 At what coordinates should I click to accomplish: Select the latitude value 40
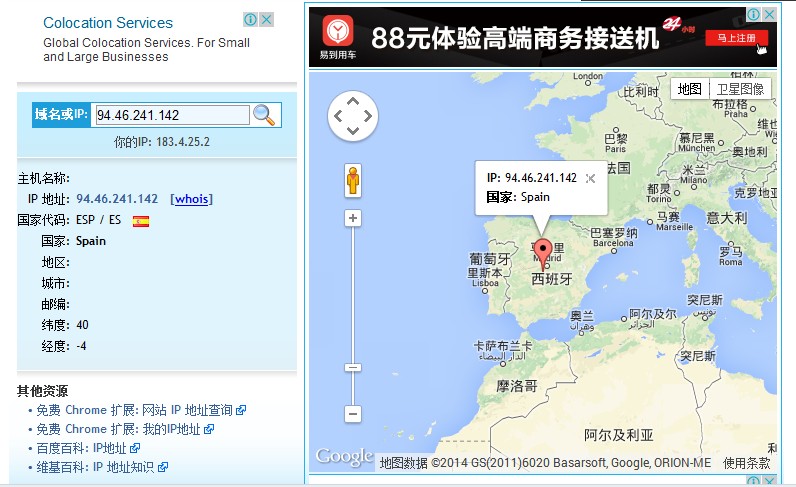point(82,325)
